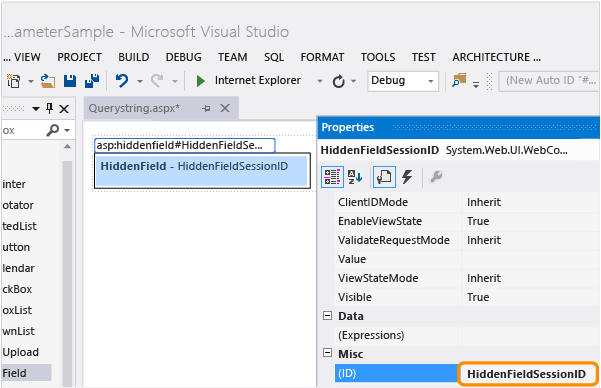Screen dimensions: 601x388
Task: Edit the (ID) HiddenFieldSessionID value
Action: [x=527, y=374]
